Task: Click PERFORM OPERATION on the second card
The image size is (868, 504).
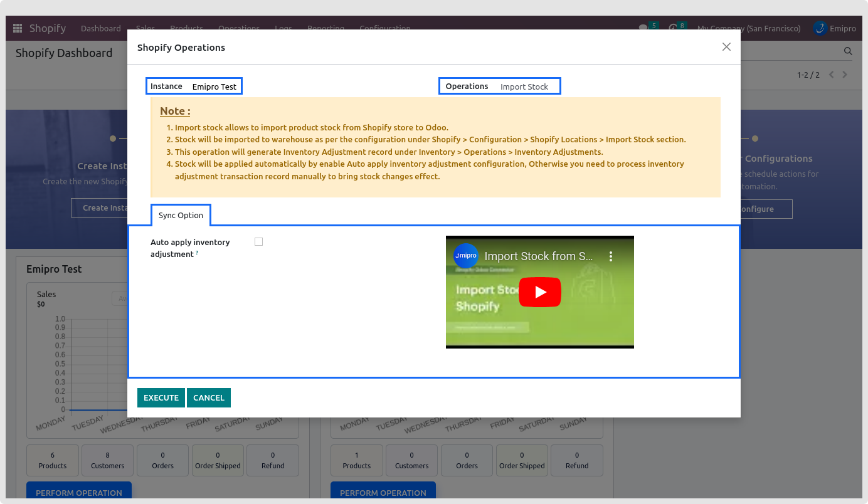Action: point(383,493)
